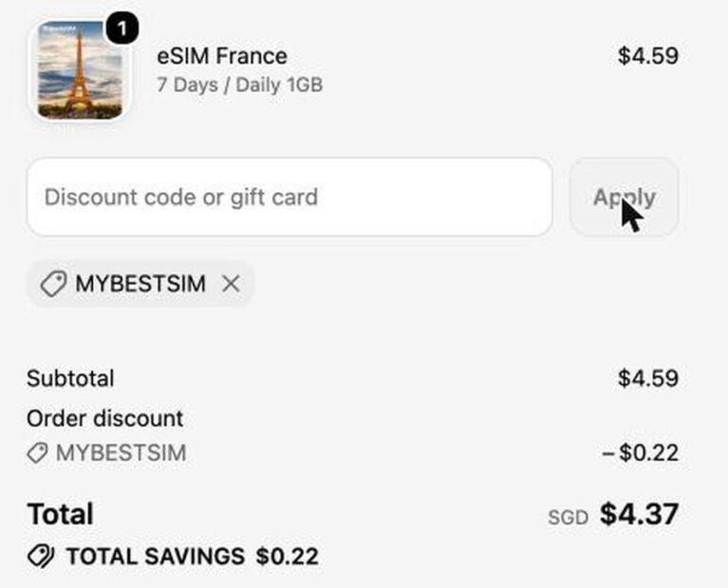Click the Subtotal label
The image size is (728, 588).
pyautogui.click(x=70, y=378)
